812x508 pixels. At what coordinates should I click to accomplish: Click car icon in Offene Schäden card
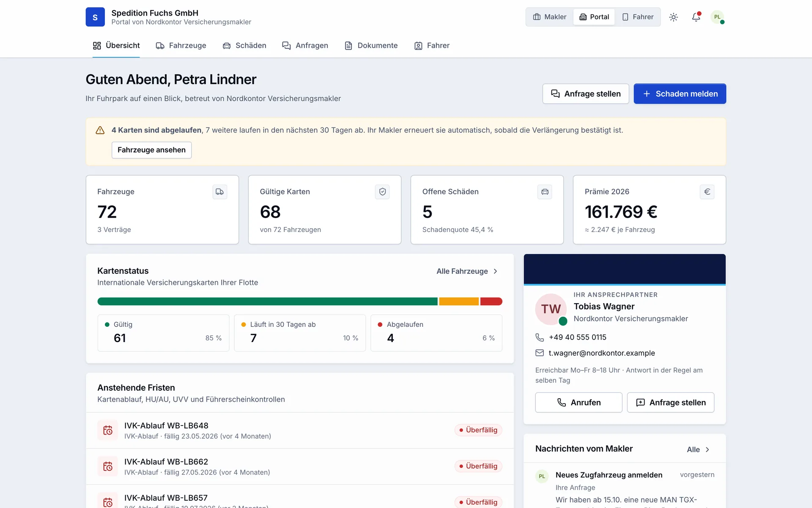point(545,192)
